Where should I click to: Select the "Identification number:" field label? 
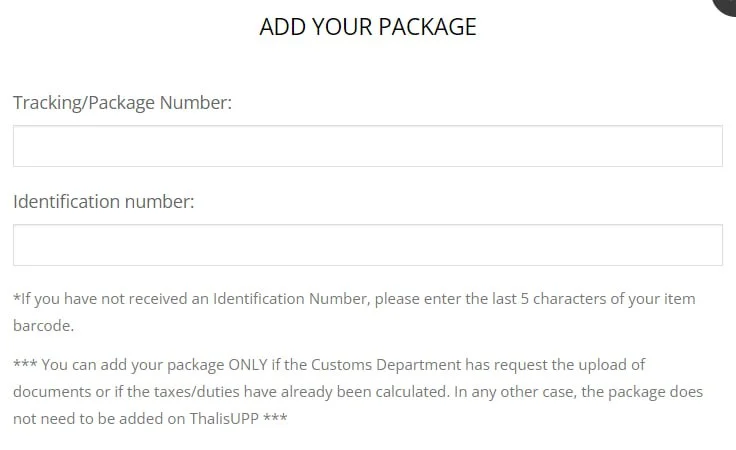tap(103, 201)
